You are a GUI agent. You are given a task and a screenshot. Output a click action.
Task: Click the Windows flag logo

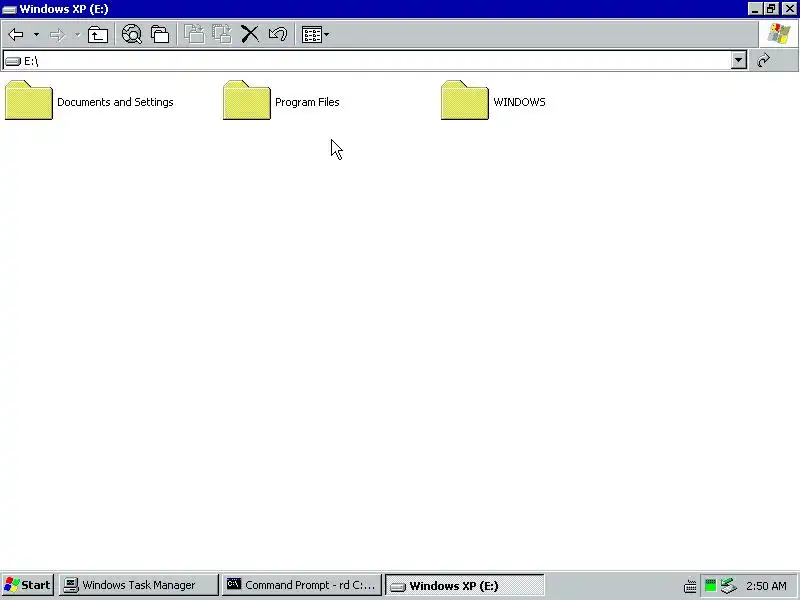point(779,34)
